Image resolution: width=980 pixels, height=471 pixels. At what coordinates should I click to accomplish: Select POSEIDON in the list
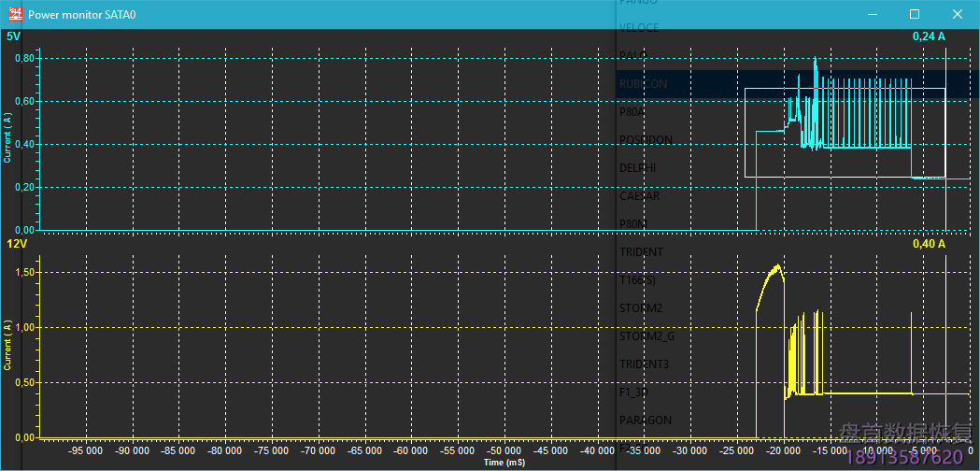pyautogui.click(x=646, y=140)
